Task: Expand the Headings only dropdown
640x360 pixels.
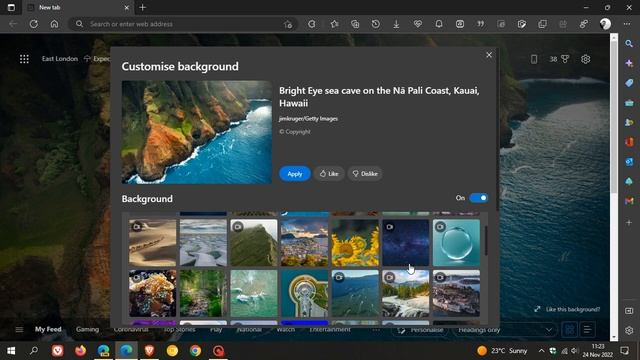Action: click(x=505, y=329)
